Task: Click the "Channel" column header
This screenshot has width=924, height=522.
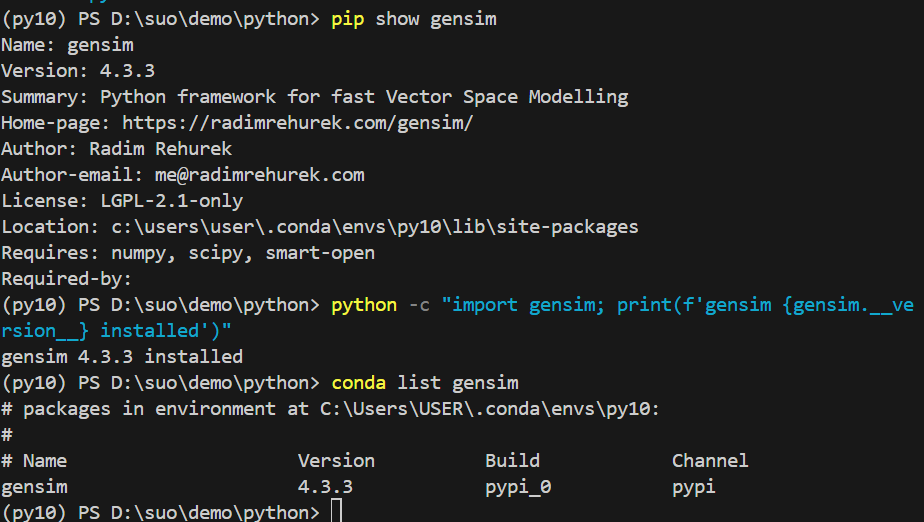Action: (x=710, y=461)
